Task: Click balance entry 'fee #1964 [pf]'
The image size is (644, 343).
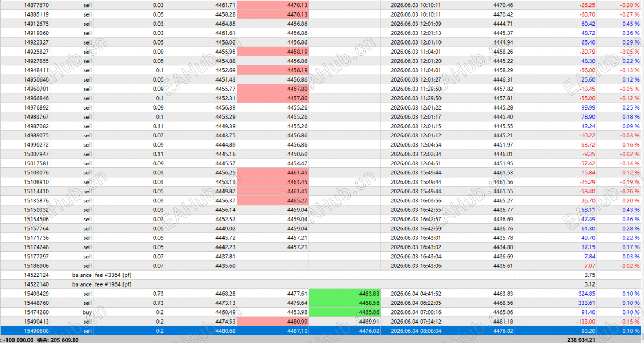Action: 113,284
